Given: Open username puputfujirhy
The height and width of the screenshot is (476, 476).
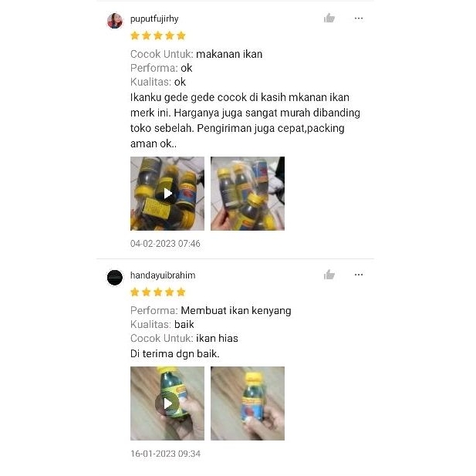Looking at the screenshot, I should [x=154, y=19].
